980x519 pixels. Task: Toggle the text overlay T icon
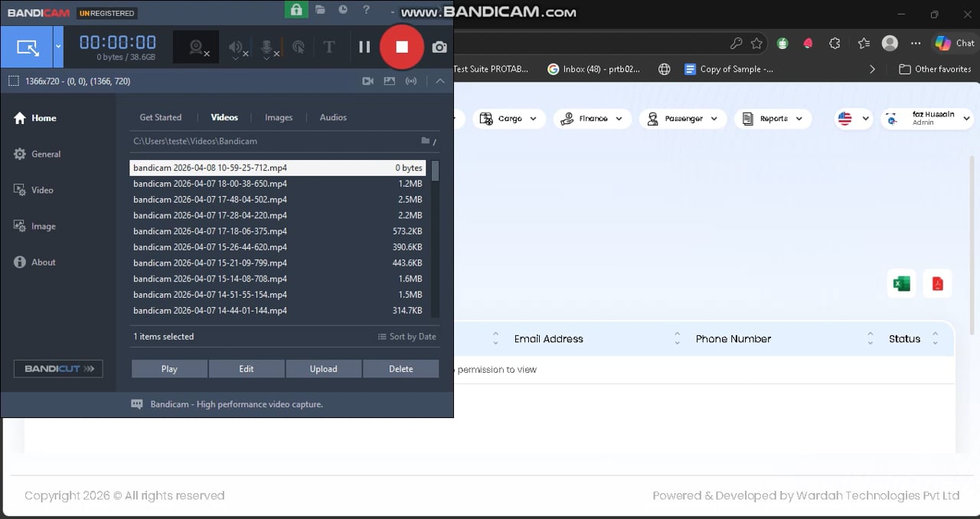[329, 47]
